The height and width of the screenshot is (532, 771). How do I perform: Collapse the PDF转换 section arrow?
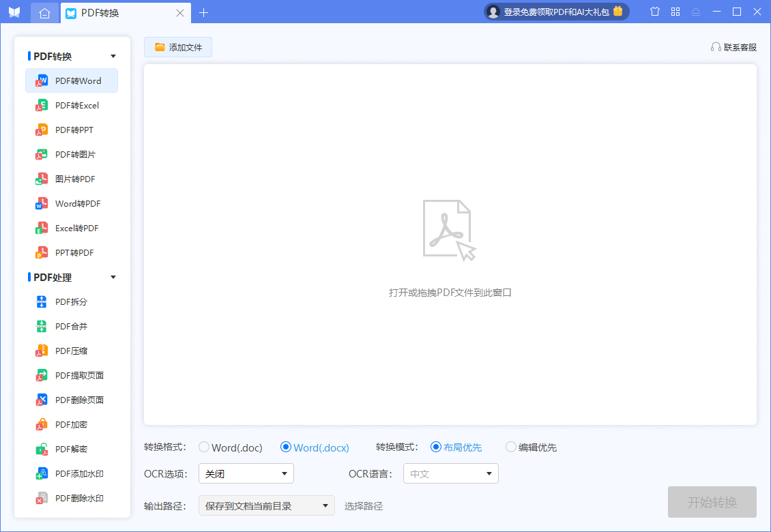(113, 56)
